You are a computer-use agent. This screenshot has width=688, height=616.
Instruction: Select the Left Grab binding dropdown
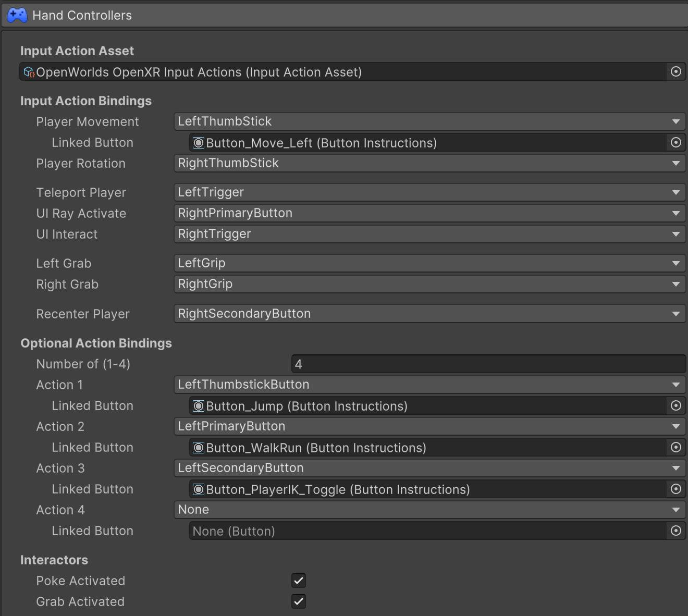[x=429, y=263]
